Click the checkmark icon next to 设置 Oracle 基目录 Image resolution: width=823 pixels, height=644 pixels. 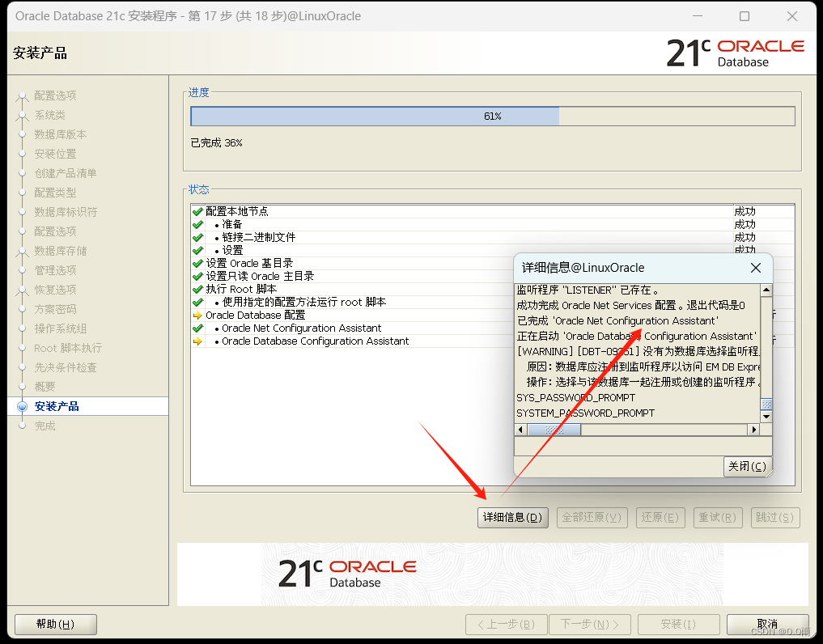pyautogui.click(x=197, y=263)
